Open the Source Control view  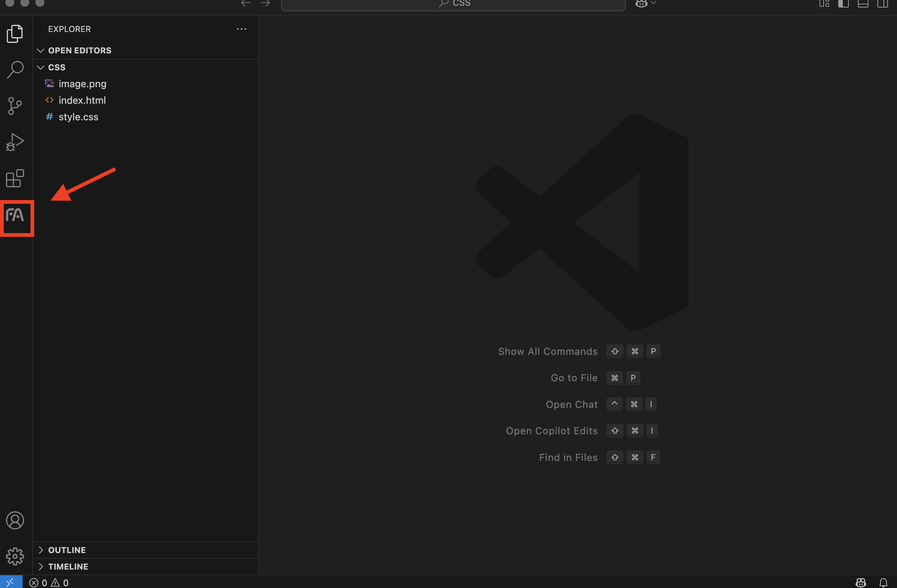point(15,106)
